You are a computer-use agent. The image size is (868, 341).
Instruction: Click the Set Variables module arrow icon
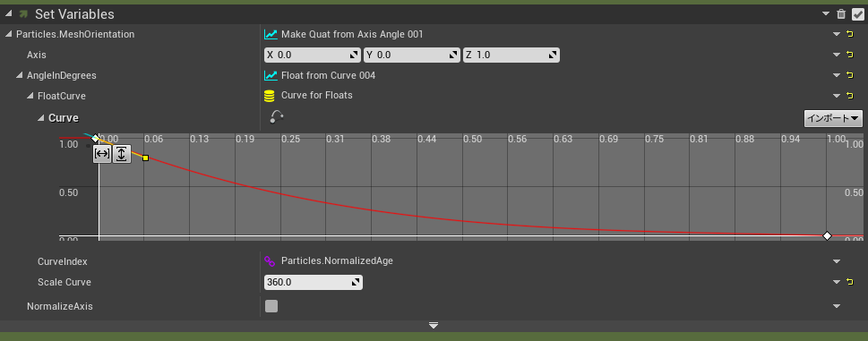pyautogui.click(x=23, y=14)
